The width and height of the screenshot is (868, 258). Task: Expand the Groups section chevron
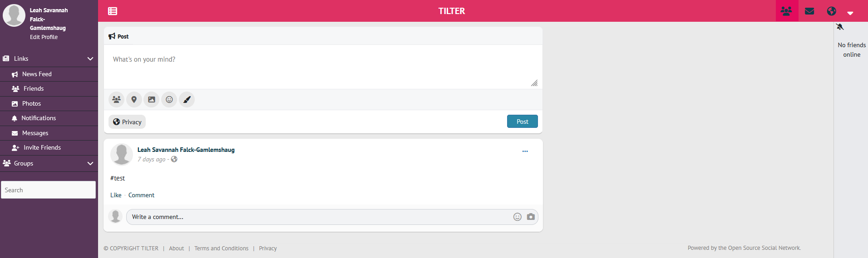pyautogui.click(x=90, y=163)
